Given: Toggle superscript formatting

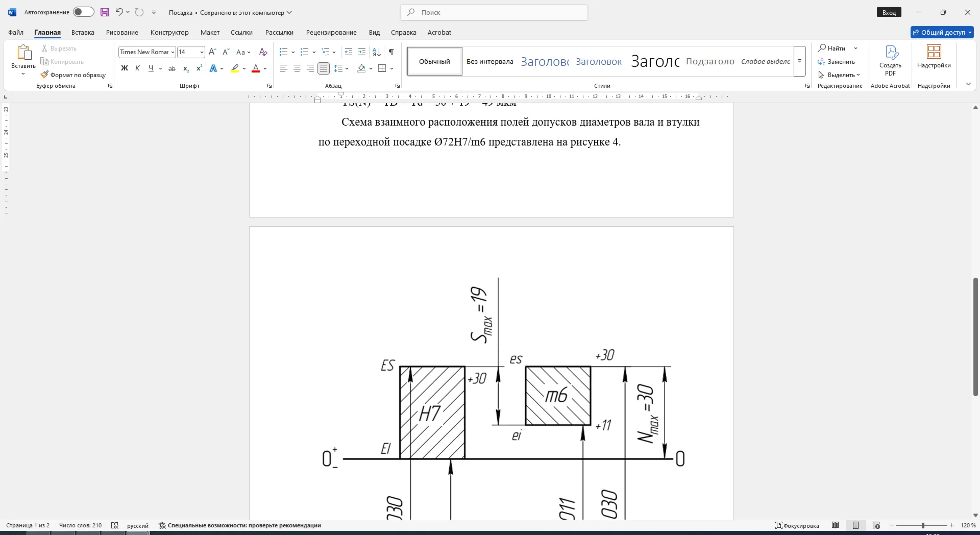Looking at the screenshot, I should (199, 68).
